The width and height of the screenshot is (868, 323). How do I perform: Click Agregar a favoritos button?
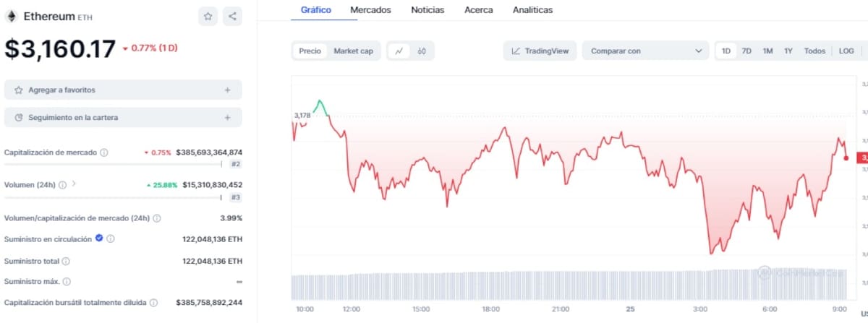pos(123,90)
